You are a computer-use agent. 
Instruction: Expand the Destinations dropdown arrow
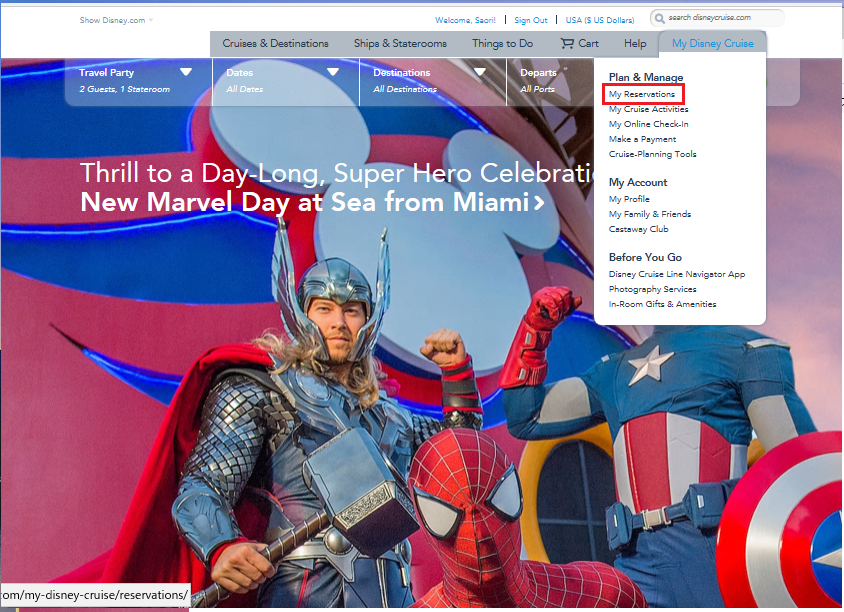point(480,72)
